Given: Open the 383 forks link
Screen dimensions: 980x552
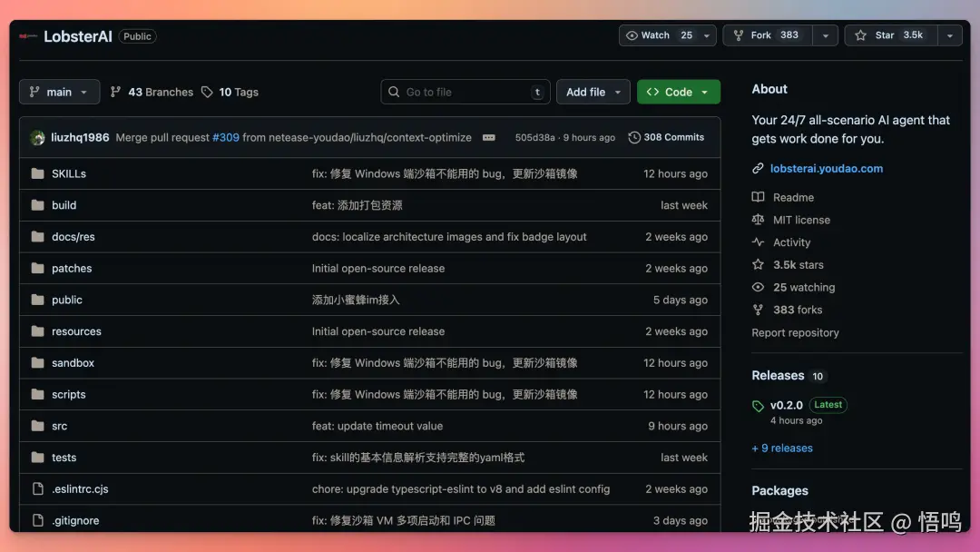Looking at the screenshot, I should point(798,310).
